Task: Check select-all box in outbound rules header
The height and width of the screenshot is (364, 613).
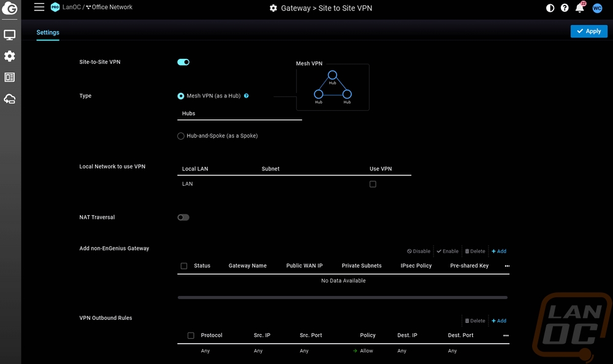Action: (x=191, y=335)
